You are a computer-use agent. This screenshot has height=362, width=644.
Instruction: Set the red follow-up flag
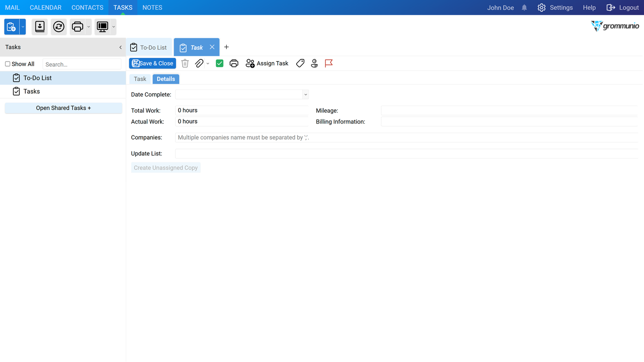pyautogui.click(x=329, y=63)
